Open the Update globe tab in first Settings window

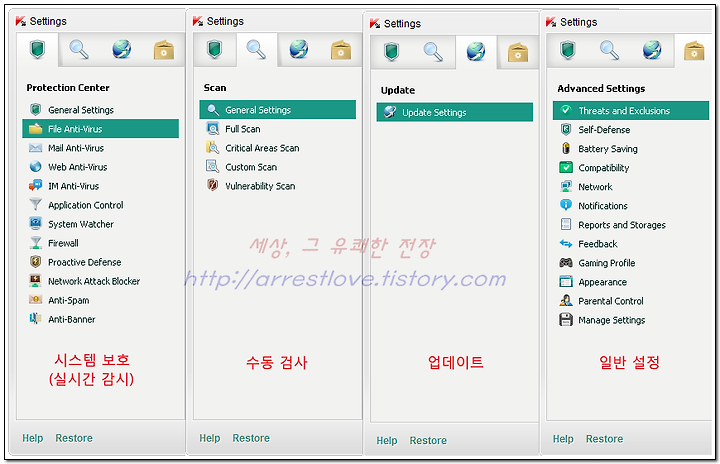(x=122, y=49)
